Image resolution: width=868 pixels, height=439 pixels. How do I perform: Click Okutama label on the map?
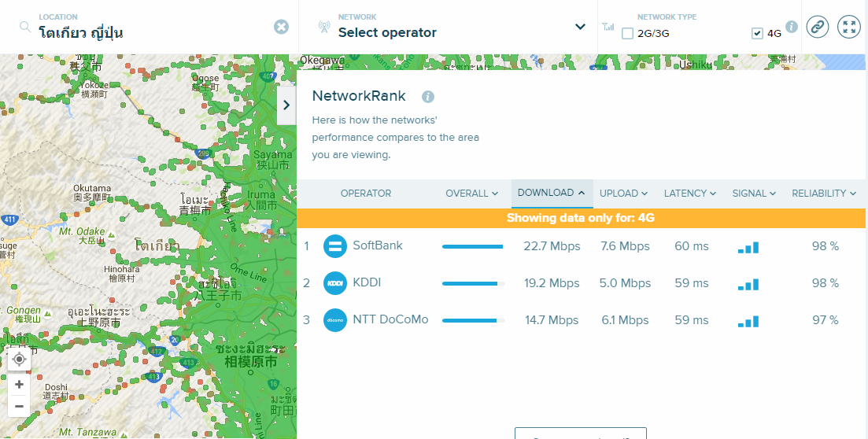click(92, 188)
